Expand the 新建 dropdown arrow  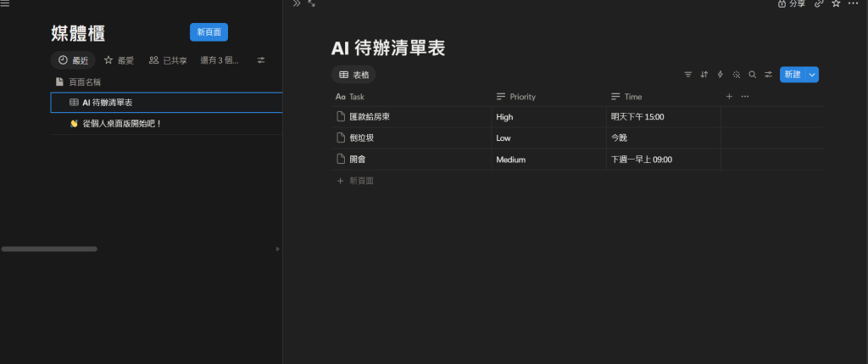(x=812, y=74)
